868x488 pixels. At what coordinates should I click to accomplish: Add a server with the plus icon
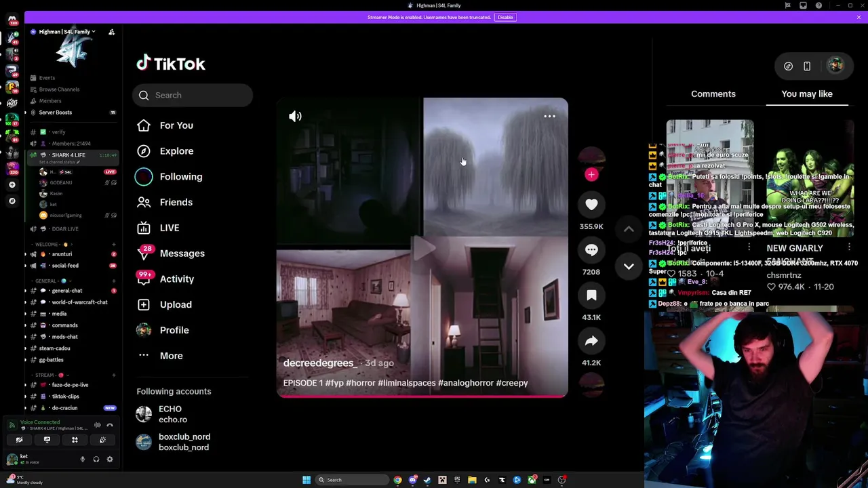click(12, 185)
